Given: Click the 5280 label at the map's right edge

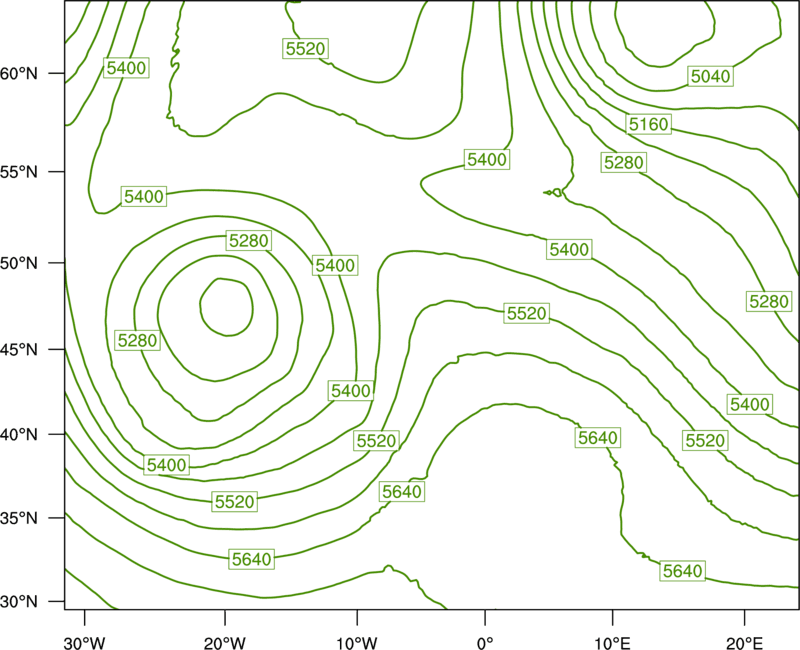Looking at the screenshot, I should 769,301.
